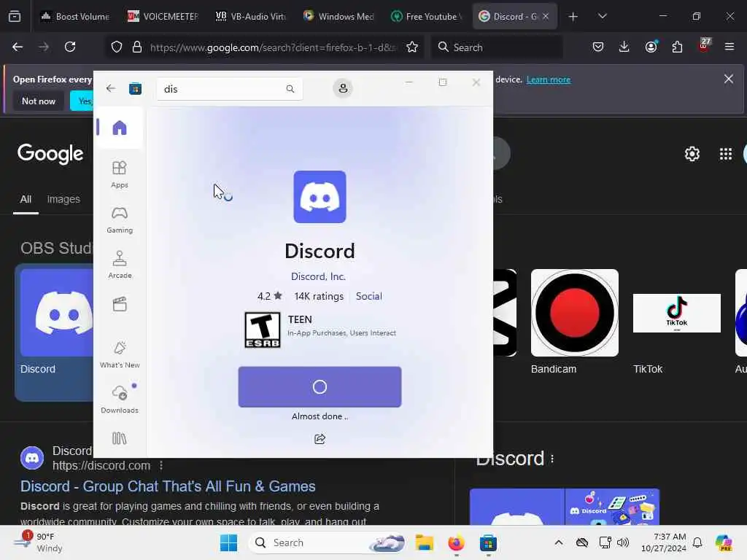Open the weather widget showing 90°F
This screenshot has height=560, width=747.
click(39, 542)
